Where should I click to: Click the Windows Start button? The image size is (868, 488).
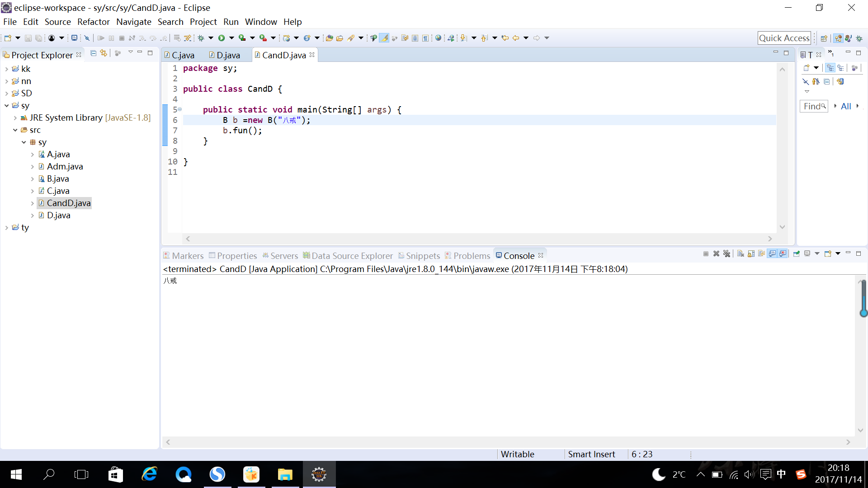tap(16, 474)
